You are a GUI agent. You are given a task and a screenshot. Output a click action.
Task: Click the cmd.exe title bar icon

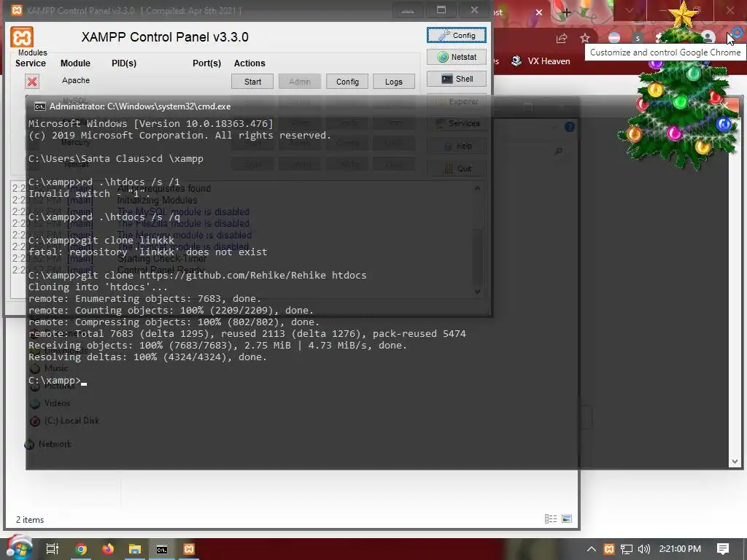tap(40, 106)
